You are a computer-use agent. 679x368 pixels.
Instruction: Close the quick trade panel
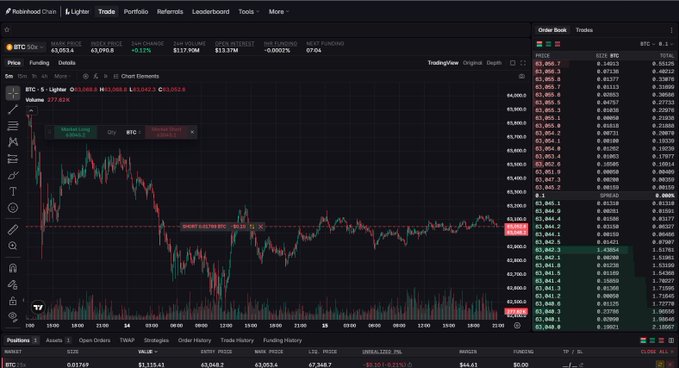[192, 132]
